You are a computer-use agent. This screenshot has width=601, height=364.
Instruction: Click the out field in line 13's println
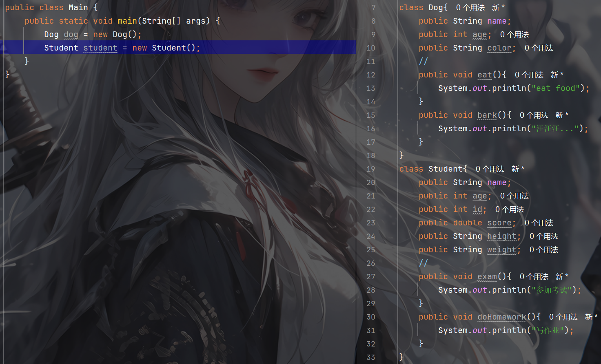480,88
